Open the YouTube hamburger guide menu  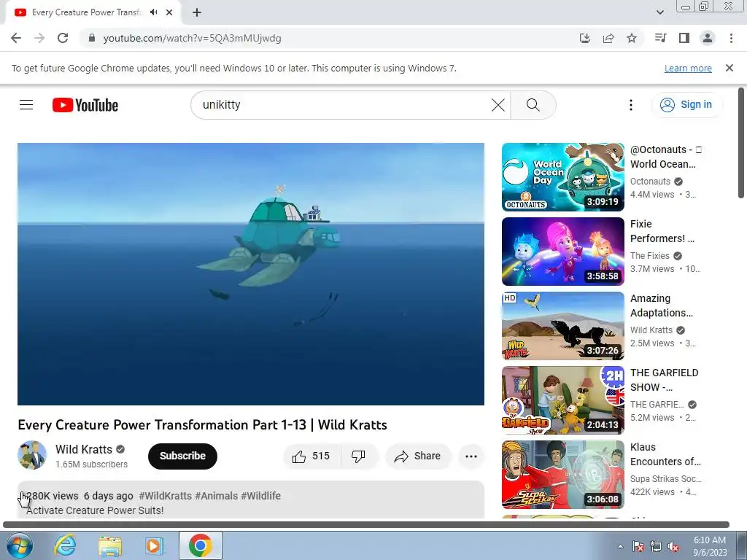[26, 105]
